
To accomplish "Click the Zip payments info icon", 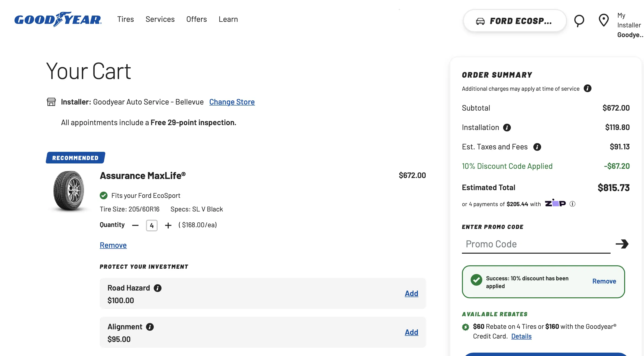I will pos(573,204).
